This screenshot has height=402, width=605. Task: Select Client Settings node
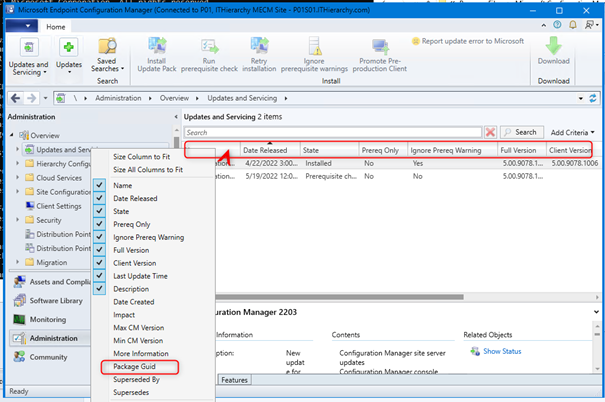coord(59,206)
